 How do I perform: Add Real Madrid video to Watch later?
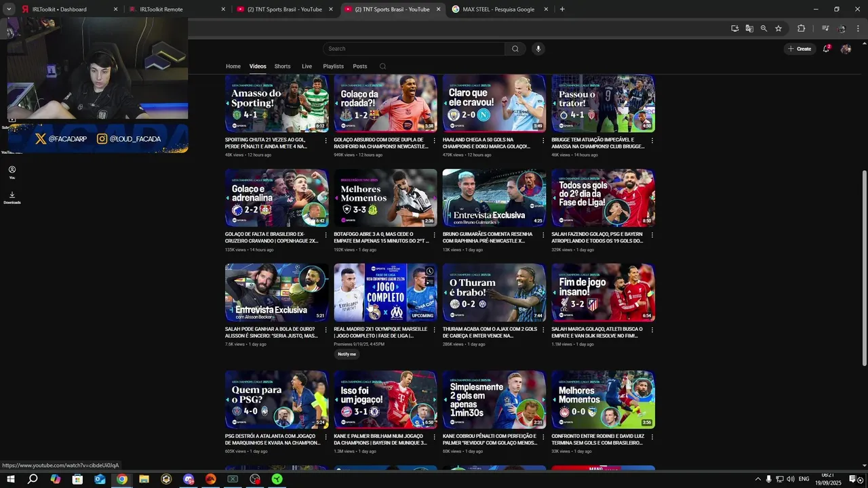point(429,271)
